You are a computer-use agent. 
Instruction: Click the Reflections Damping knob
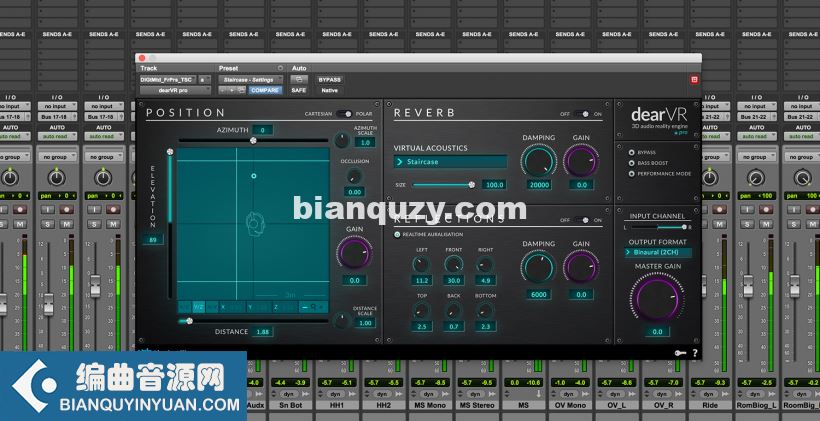click(539, 268)
